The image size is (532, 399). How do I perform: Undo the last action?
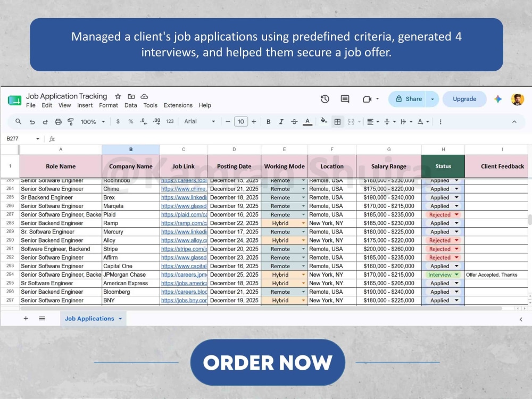tap(32, 122)
